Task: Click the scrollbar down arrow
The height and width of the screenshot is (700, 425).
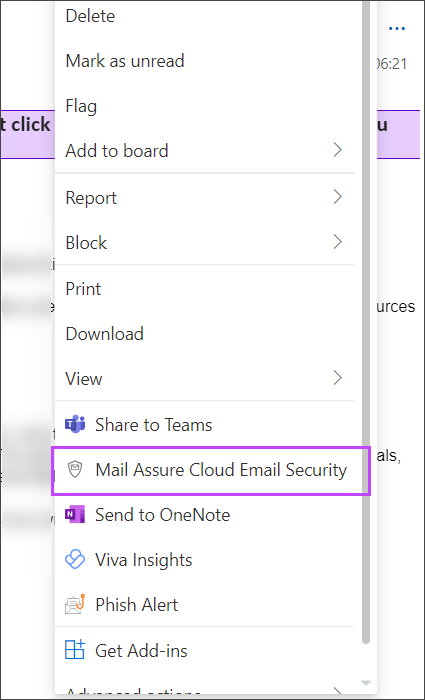Action: tap(366, 683)
